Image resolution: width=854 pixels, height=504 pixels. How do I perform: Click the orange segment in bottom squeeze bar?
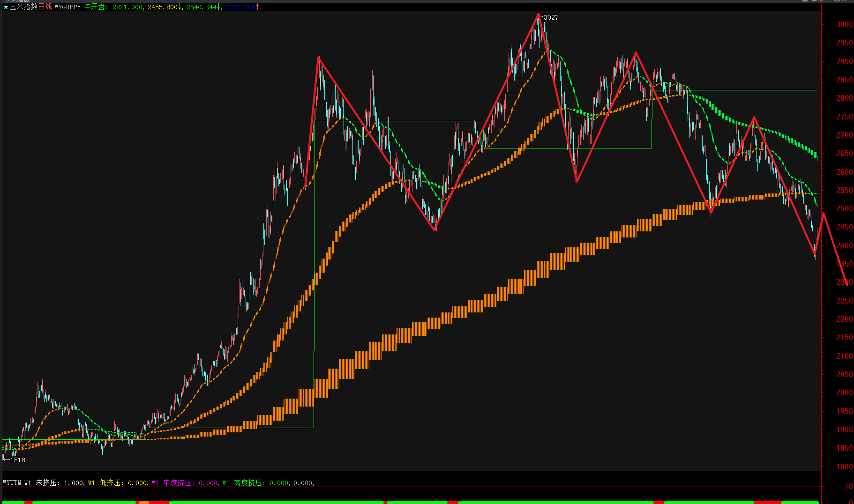144,503
